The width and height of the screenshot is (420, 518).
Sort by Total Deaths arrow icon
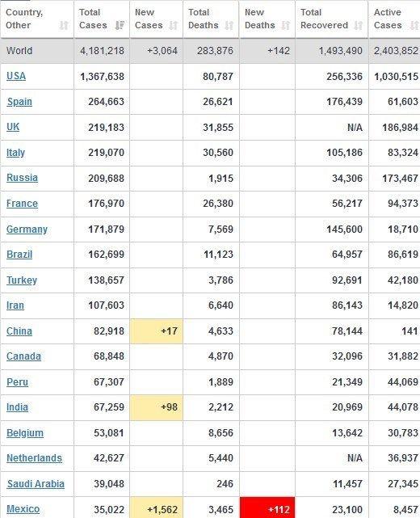click(229, 25)
